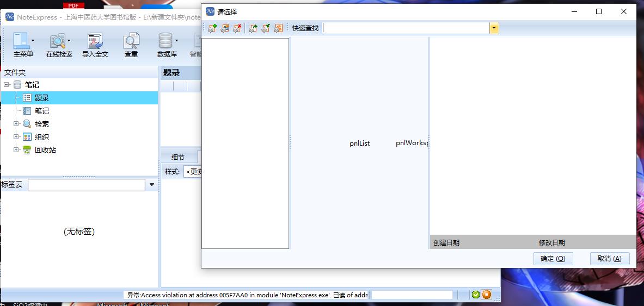This screenshot has width=644, height=306.
Task: Select 组织 in the folder tree
Action: tap(42, 137)
